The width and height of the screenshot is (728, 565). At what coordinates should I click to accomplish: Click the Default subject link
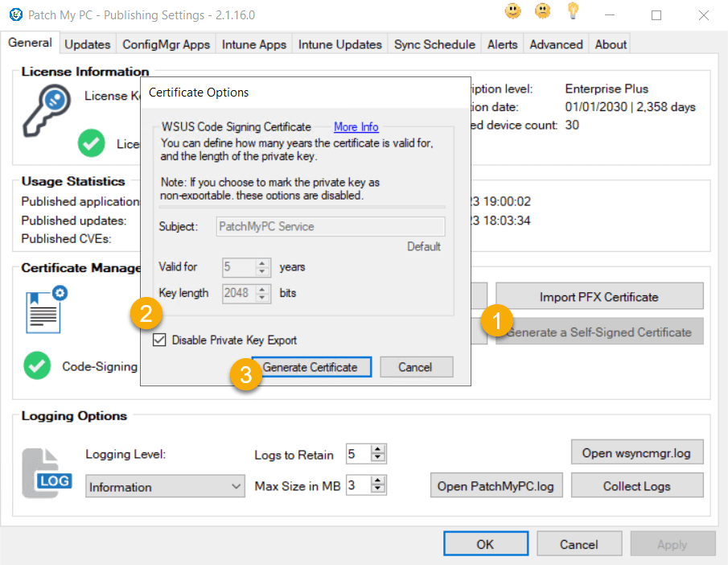[423, 246]
